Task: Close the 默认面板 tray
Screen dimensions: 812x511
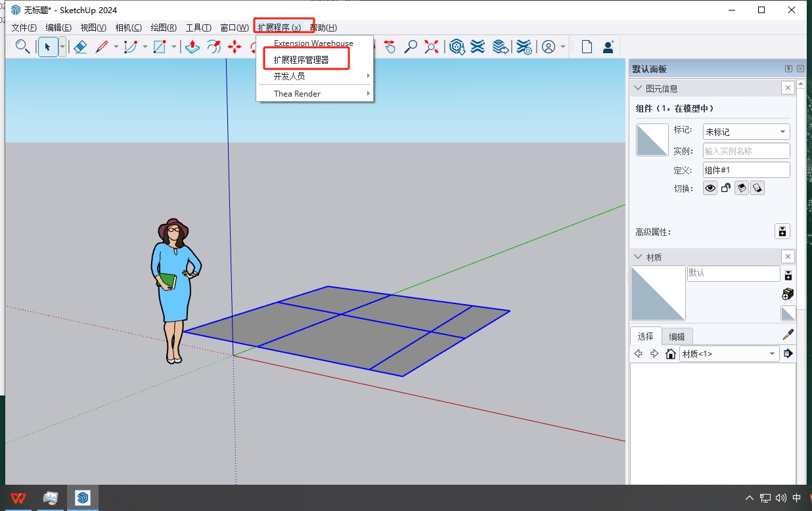Action: pyautogui.click(x=800, y=69)
